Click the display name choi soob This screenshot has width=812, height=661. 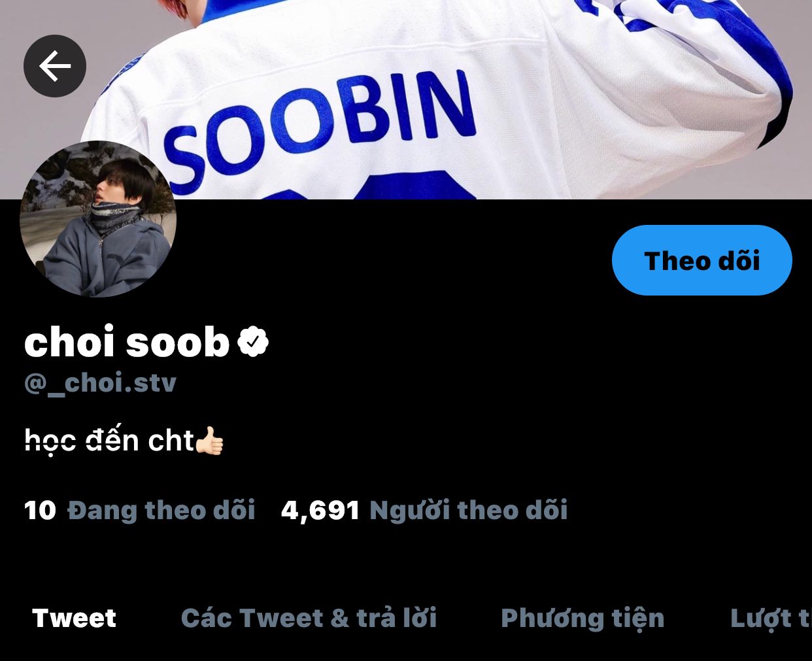click(127, 342)
